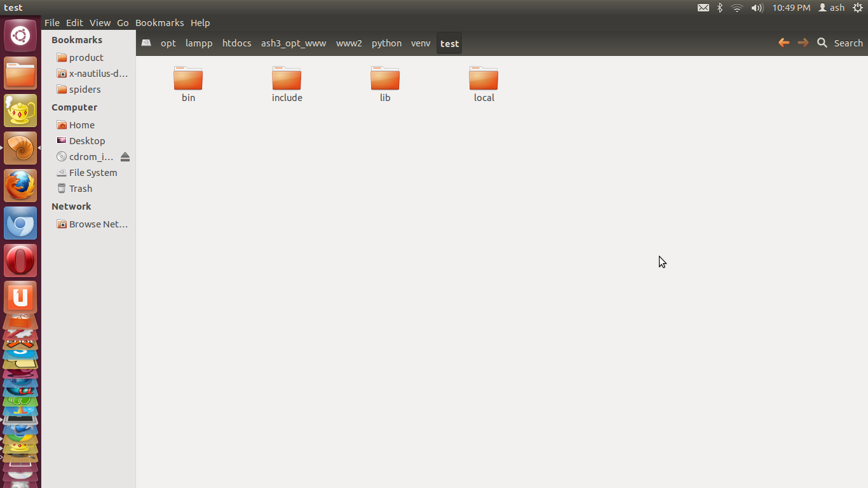
Task: Open Ubuntu One from the launcher
Action: [x=20, y=298]
